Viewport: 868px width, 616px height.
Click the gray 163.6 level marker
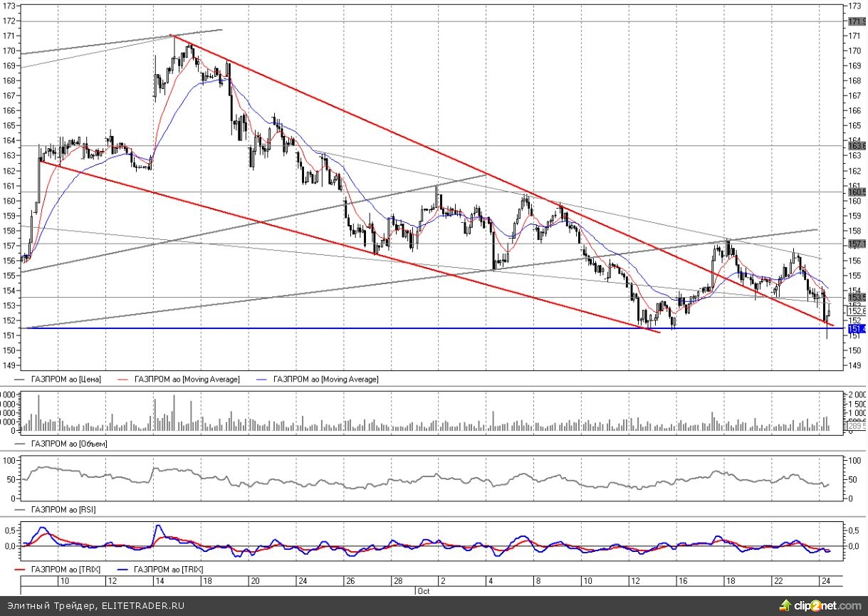tap(856, 145)
